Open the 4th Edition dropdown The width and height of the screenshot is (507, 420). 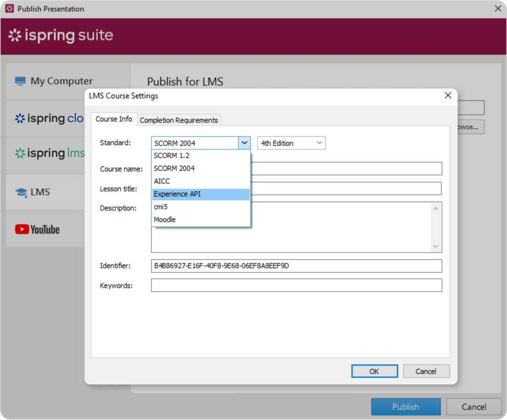coord(291,143)
